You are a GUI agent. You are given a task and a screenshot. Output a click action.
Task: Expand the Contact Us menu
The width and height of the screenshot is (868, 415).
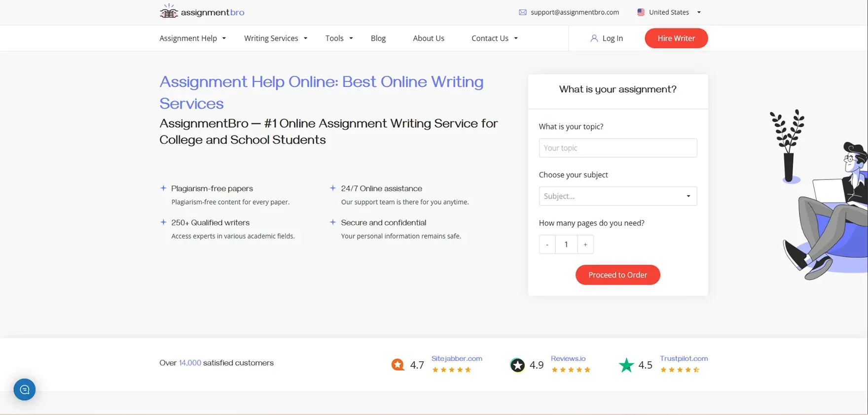coord(495,38)
